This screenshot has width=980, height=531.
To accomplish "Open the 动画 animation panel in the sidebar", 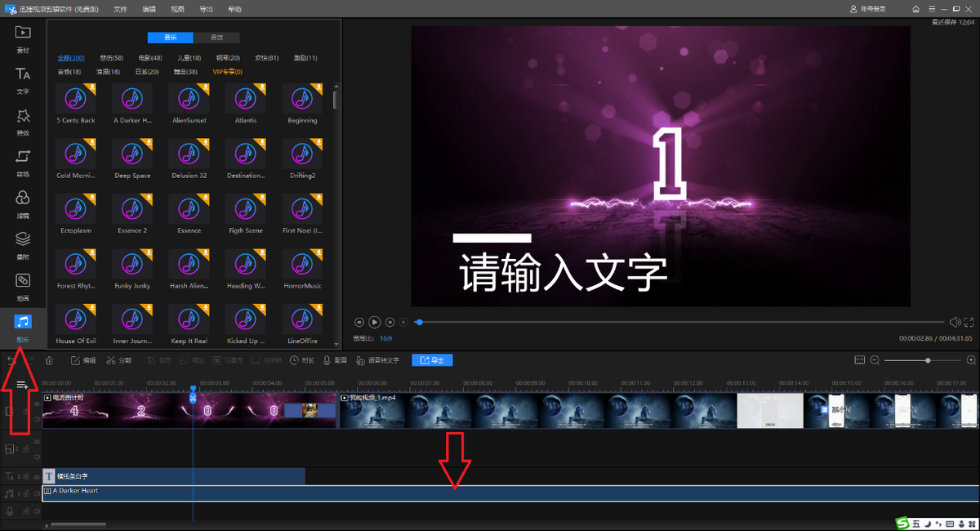I will tap(23, 286).
